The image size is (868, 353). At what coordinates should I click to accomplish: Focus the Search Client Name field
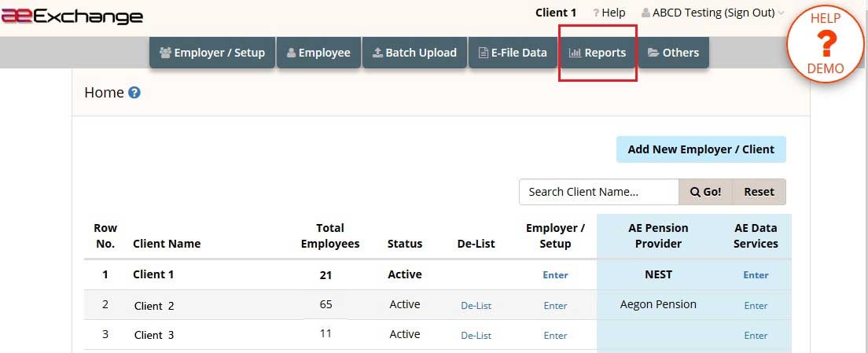pos(599,192)
